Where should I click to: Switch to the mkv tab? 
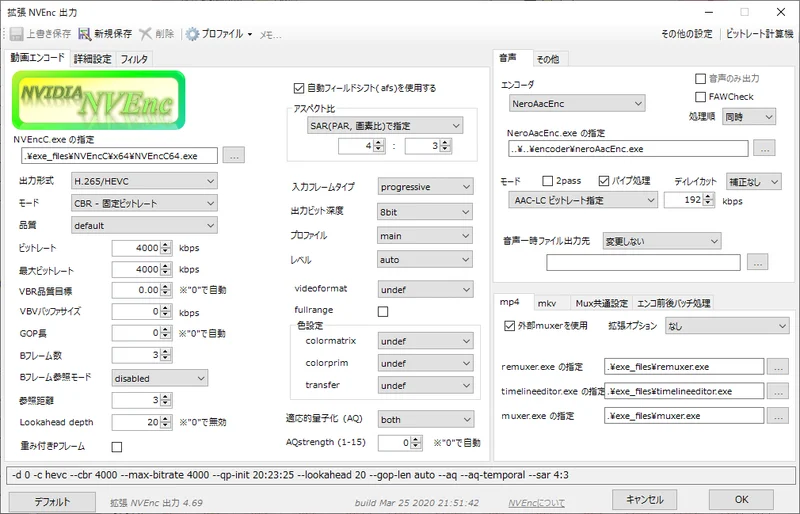pyautogui.click(x=547, y=303)
